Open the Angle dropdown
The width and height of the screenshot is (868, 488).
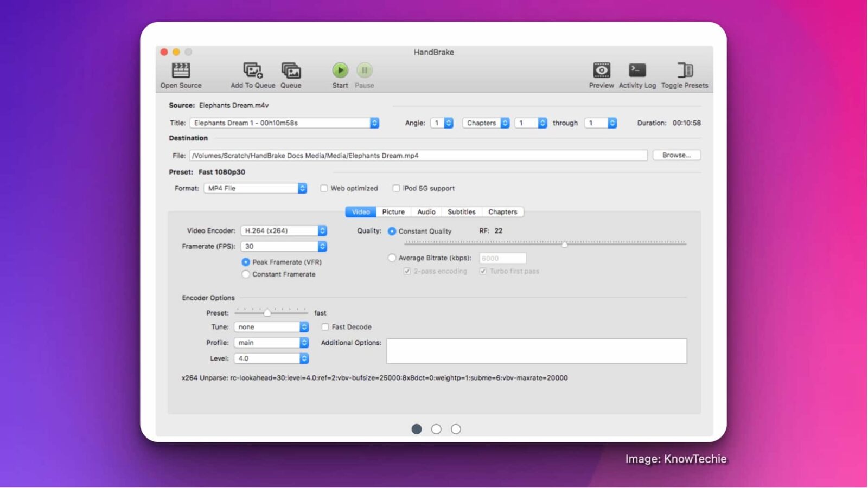click(442, 123)
